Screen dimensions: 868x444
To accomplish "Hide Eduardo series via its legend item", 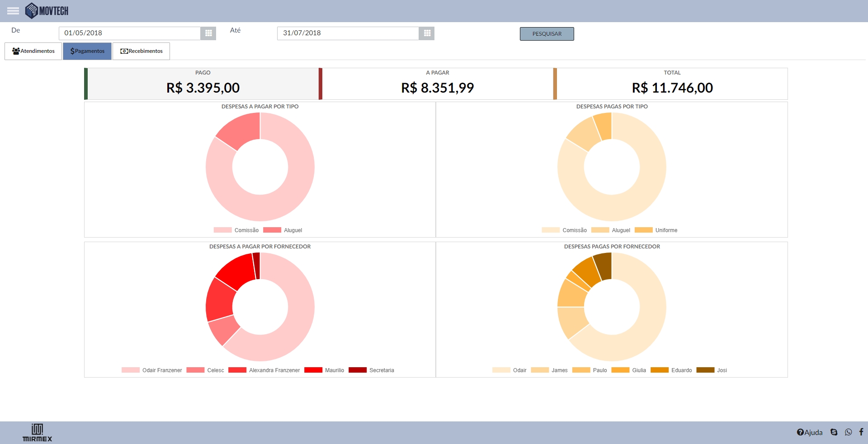I will (x=671, y=370).
